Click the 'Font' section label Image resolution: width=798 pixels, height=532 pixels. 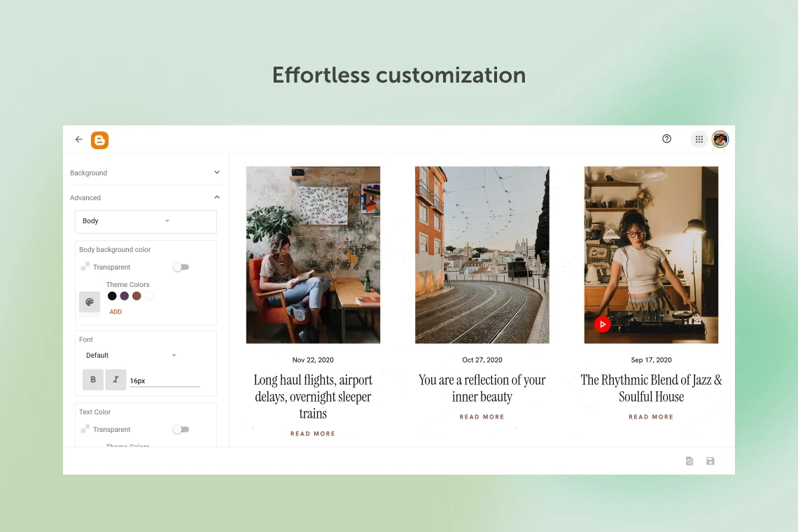click(x=86, y=339)
